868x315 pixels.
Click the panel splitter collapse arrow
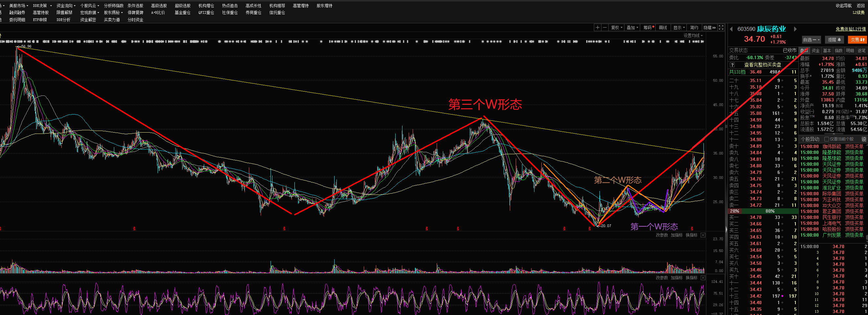tap(726, 229)
